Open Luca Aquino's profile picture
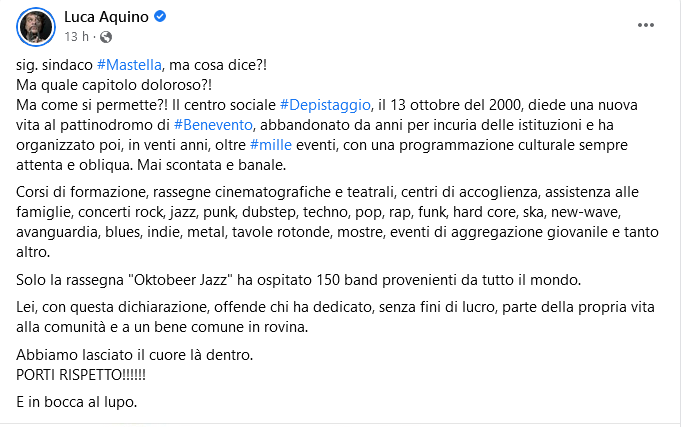681x427 pixels. pyautogui.click(x=36, y=27)
